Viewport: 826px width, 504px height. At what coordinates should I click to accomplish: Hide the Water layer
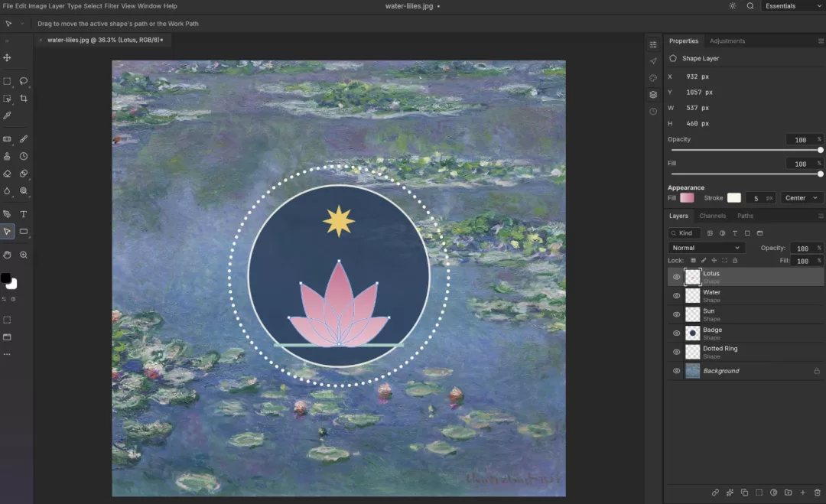pyautogui.click(x=676, y=296)
